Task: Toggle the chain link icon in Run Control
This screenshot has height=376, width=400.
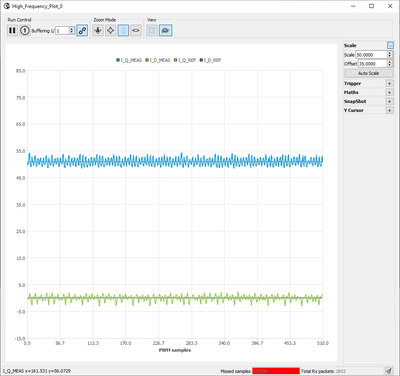Action: tap(82, 31)
